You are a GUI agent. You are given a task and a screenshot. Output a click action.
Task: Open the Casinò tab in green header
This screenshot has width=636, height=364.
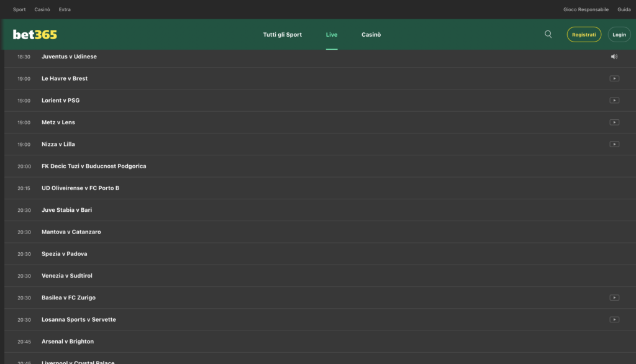[x=371, y=35]
